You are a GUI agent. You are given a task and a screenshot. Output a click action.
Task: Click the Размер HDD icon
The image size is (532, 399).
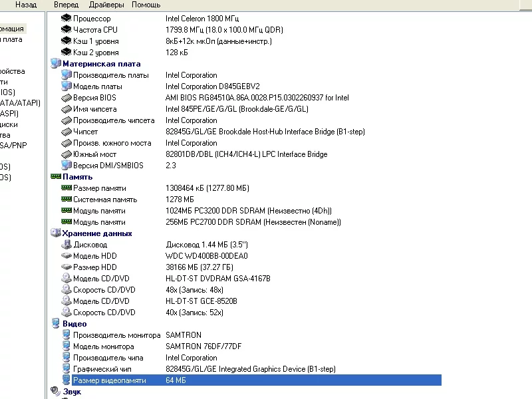coord(66,267)
